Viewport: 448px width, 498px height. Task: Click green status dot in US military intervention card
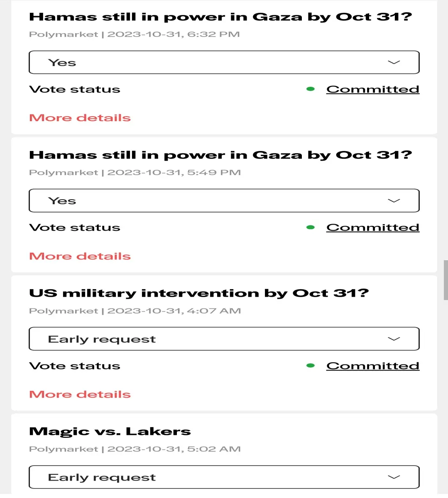click(311, 365)
